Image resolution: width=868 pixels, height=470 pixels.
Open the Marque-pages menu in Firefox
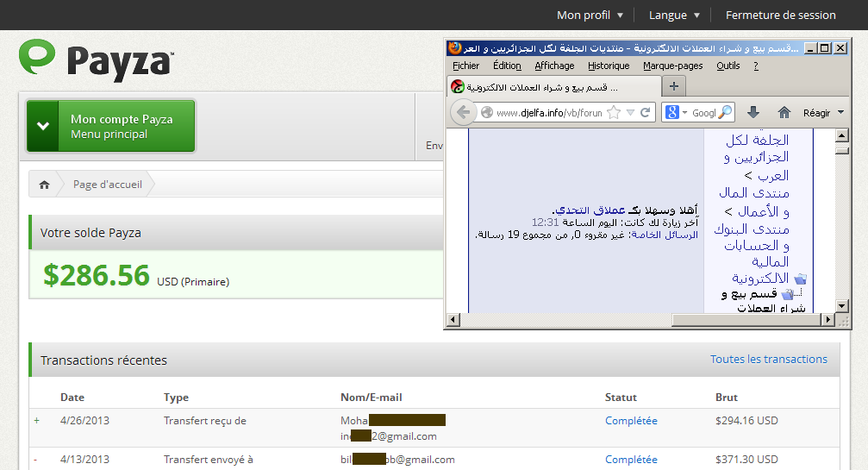672,66
